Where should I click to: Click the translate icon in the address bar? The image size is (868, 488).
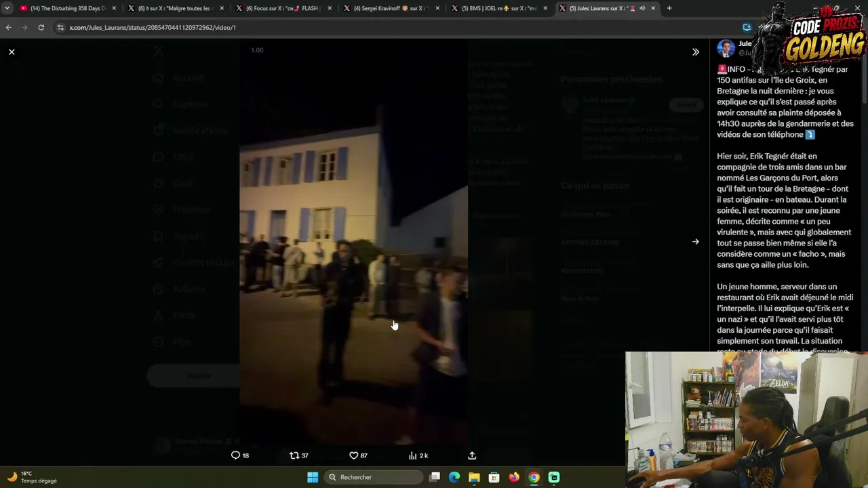(x=747, y=27)
